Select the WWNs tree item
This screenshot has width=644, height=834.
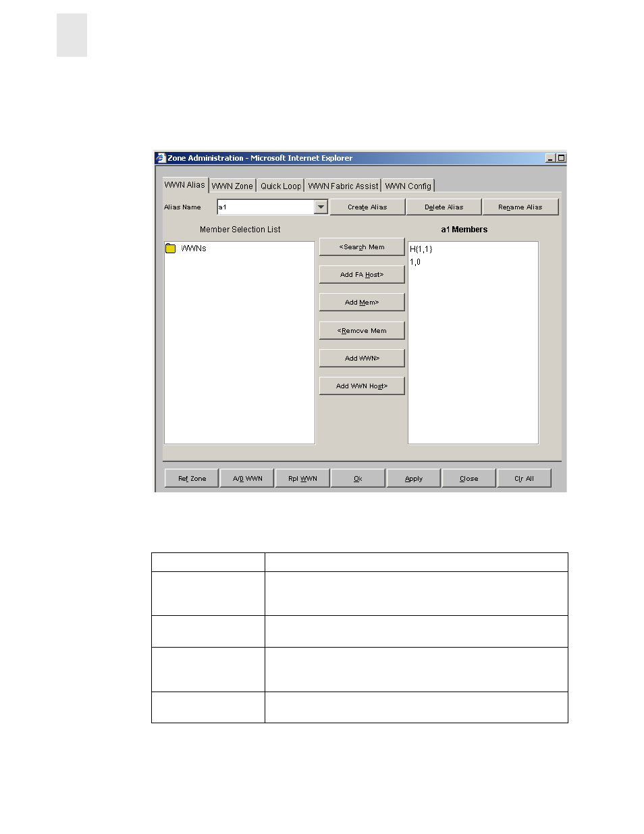pos(194,249)
